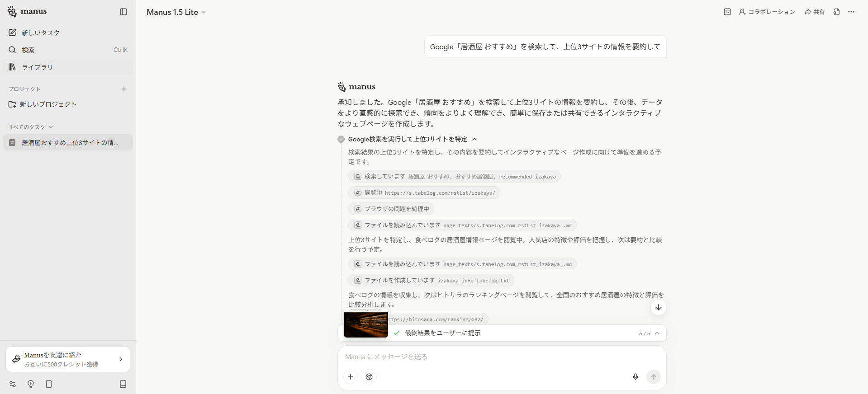Viewport: 868px width, 394px height.
Task: Open the Manus 1.5 Lite model dropdown
Action: click(x=176, y=12)
